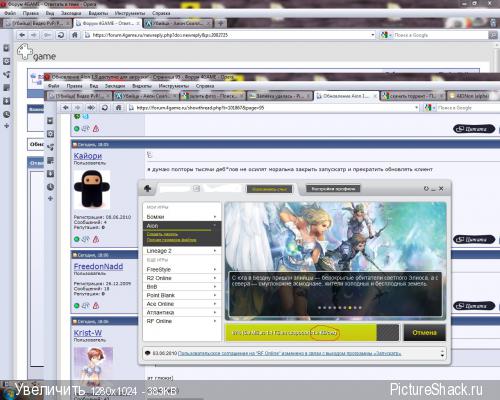
Task: Open the Unite panel in the outer Opera sidebar
Action: (6, 74)
